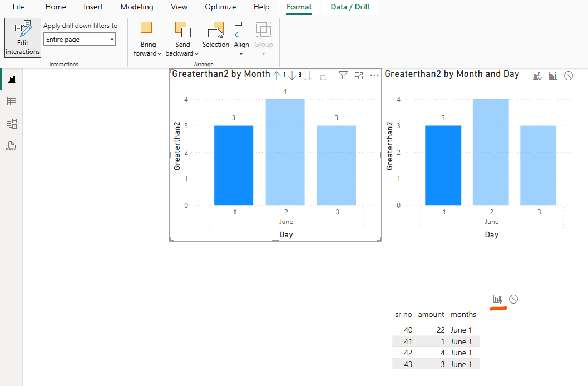Switch to the Modeling tab
This screenshot has height=386, width=588.
point(137,7)
